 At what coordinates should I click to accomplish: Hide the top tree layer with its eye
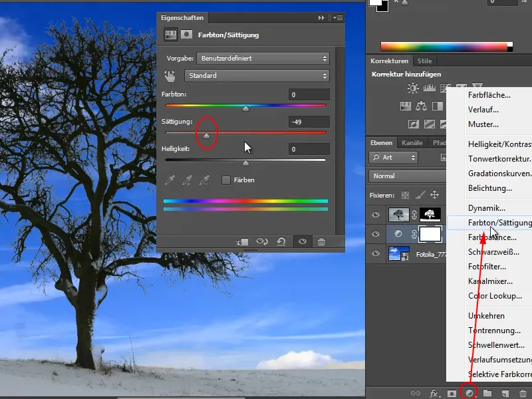tap(376, 215)
